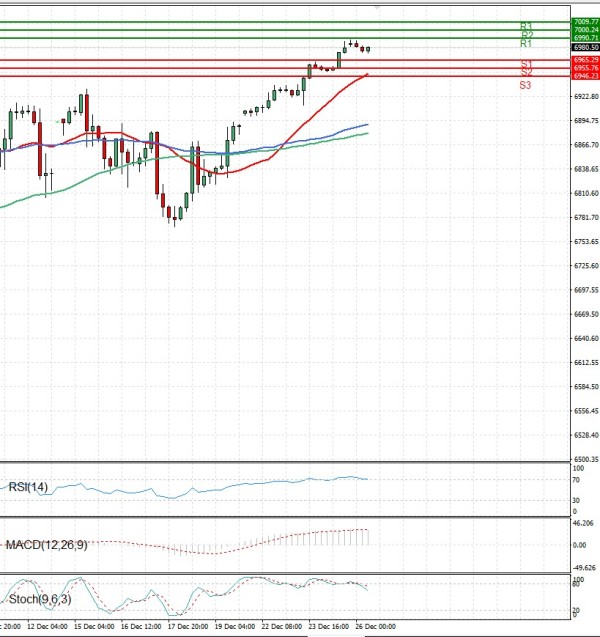Click the 17 Dec 20:00 time axis label
This screenshot has width=600, height=637.
(x=188, y=627)
